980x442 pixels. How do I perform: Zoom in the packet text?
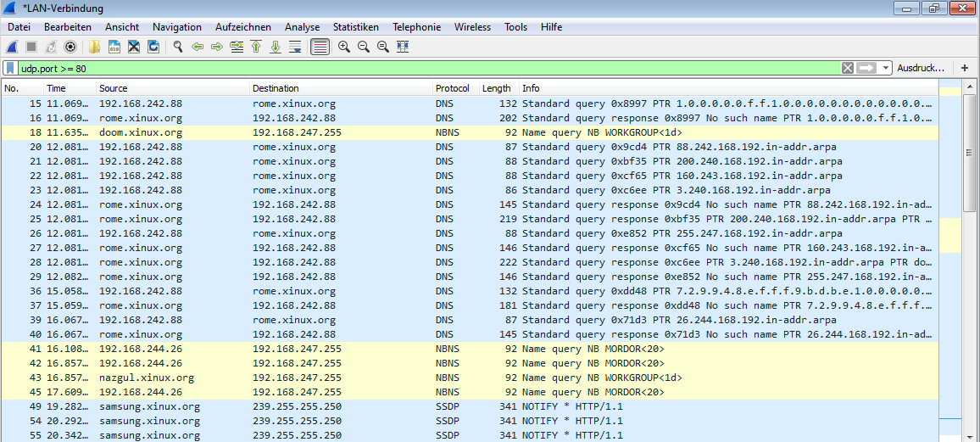pyautogui.click(x=343, y=47)
